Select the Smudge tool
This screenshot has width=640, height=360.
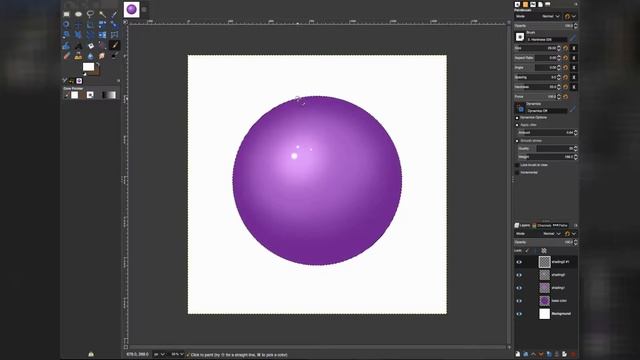click(x=102, y=56)
